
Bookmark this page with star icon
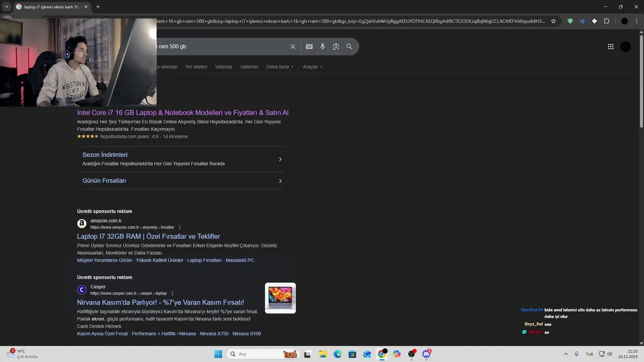(553, 21)
